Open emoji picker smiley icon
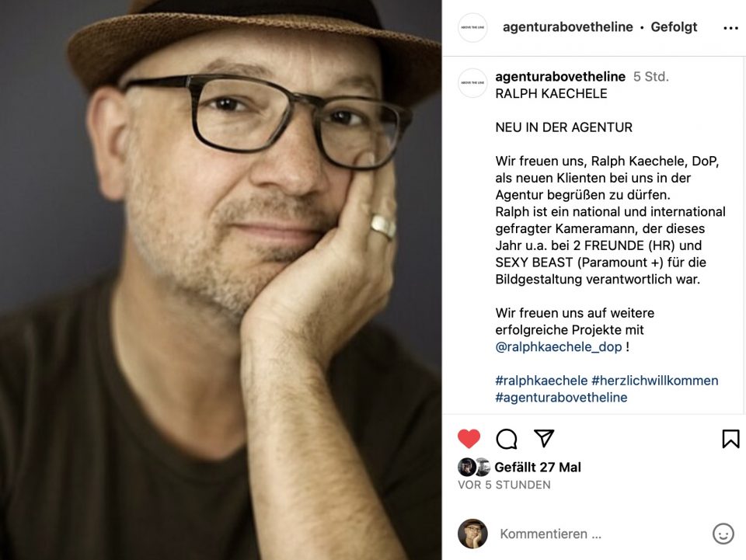This screenshot has width=746, height=560. [x=723, y=534]
